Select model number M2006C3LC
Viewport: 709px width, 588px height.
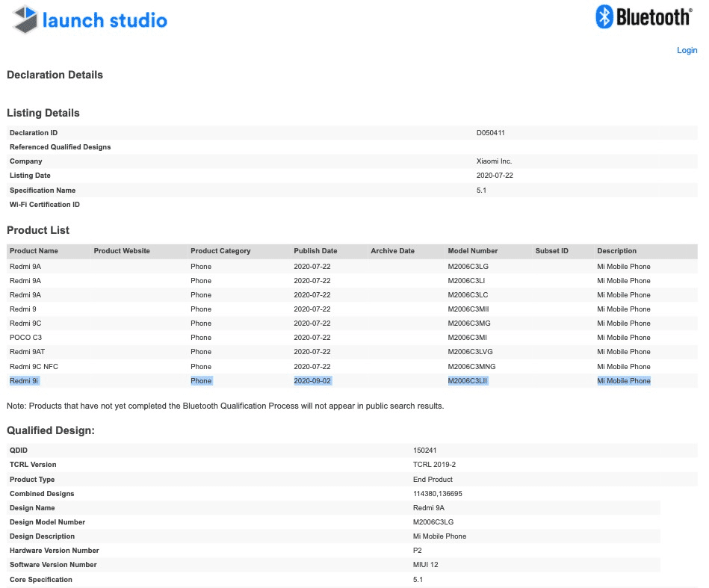click(468, 294)
